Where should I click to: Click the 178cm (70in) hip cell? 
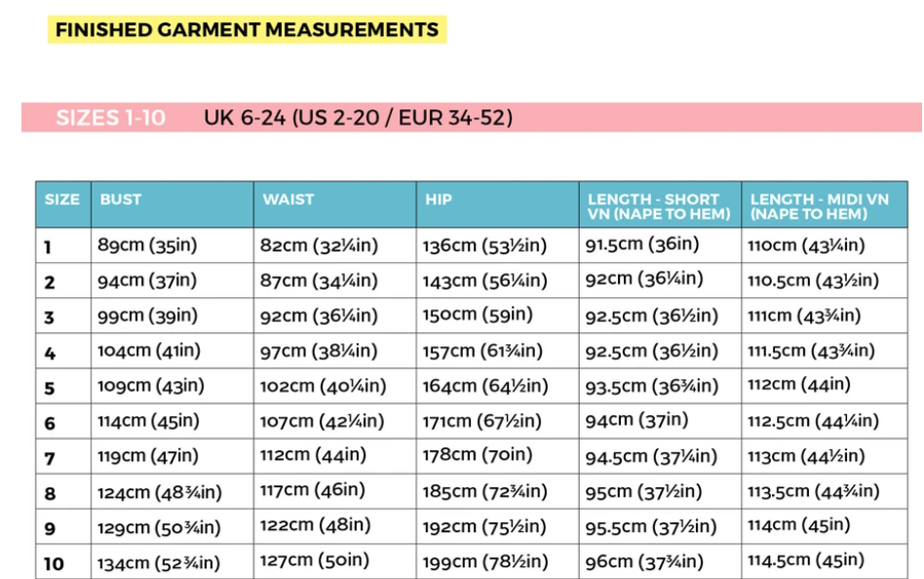pos(478,455)
